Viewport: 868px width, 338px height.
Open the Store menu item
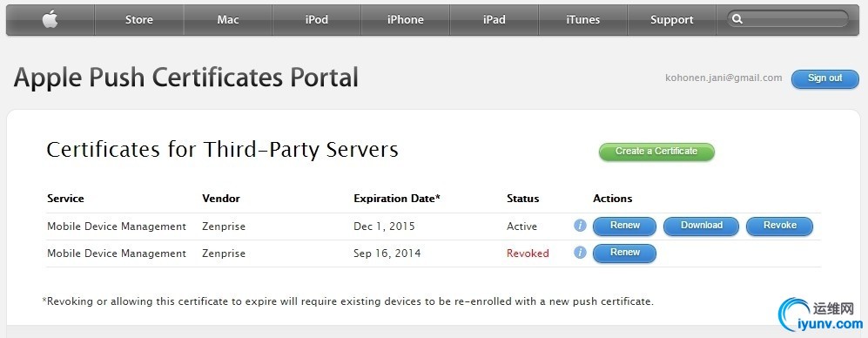pyautogui.click(x=139, y=19)
